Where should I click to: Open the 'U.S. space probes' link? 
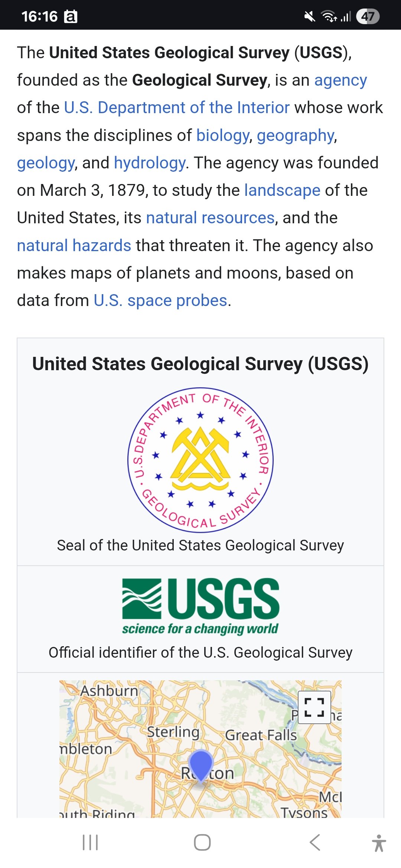click(x=160, y=300)
